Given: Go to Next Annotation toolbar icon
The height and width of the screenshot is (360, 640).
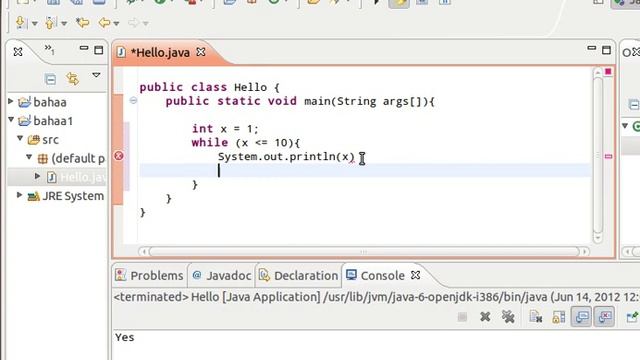Looking at the screenshot, I should click(x=20, y=22).
